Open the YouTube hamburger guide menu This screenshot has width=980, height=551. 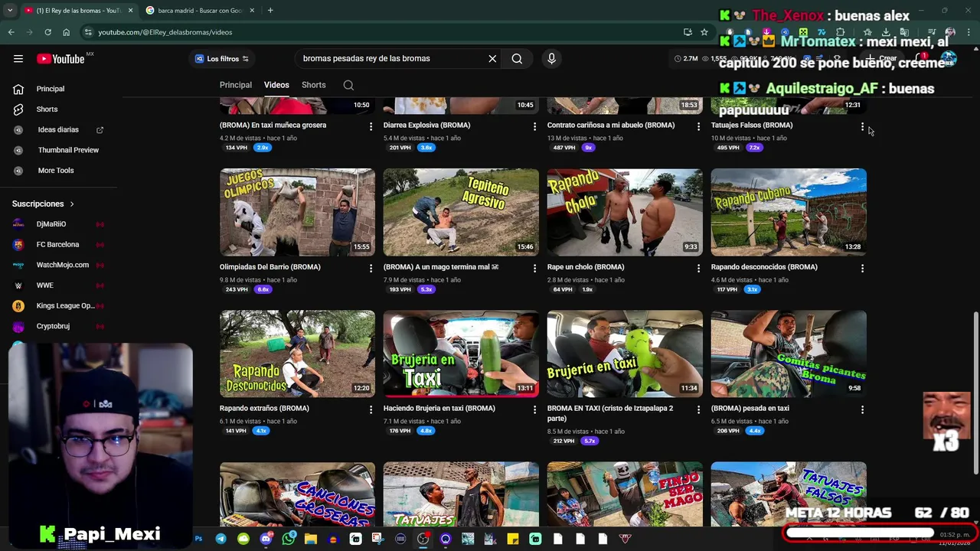18,59
